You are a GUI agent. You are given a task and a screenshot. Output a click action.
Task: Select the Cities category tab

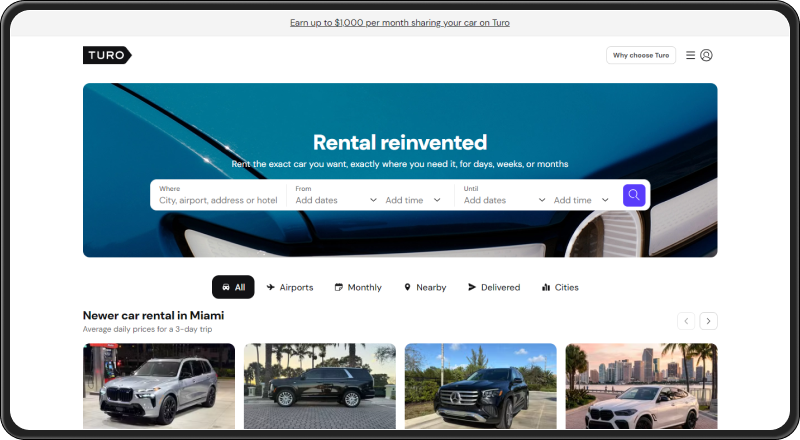(x=559, y=287)
